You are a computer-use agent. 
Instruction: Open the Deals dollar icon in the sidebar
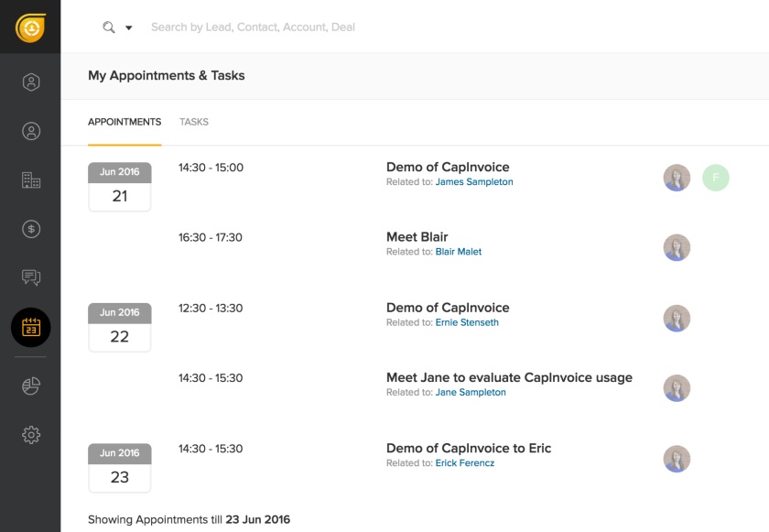coord(31,229)
